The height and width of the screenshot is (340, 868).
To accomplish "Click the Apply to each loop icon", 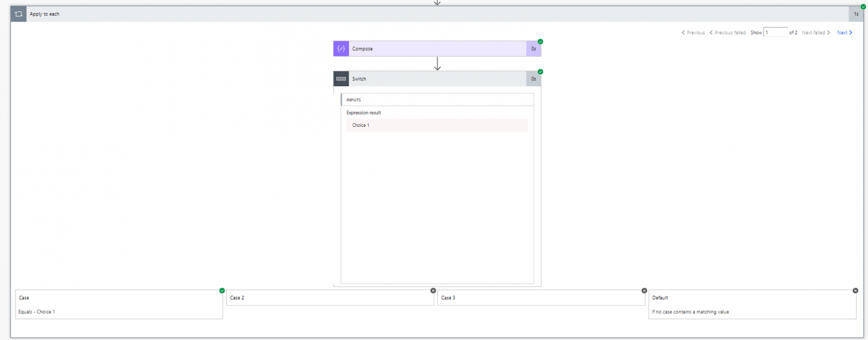I will [18, 14].
